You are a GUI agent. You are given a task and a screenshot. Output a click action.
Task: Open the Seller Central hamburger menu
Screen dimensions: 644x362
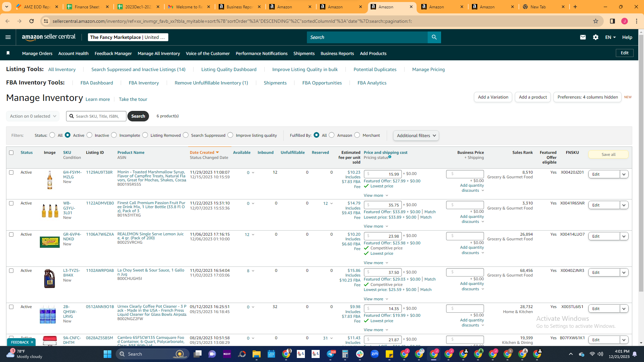8,37
